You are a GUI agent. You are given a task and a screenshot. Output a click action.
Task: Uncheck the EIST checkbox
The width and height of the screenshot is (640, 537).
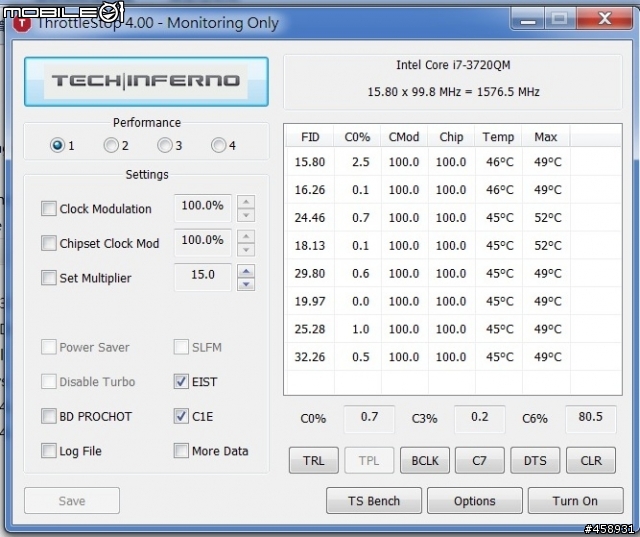coord(181,382)
